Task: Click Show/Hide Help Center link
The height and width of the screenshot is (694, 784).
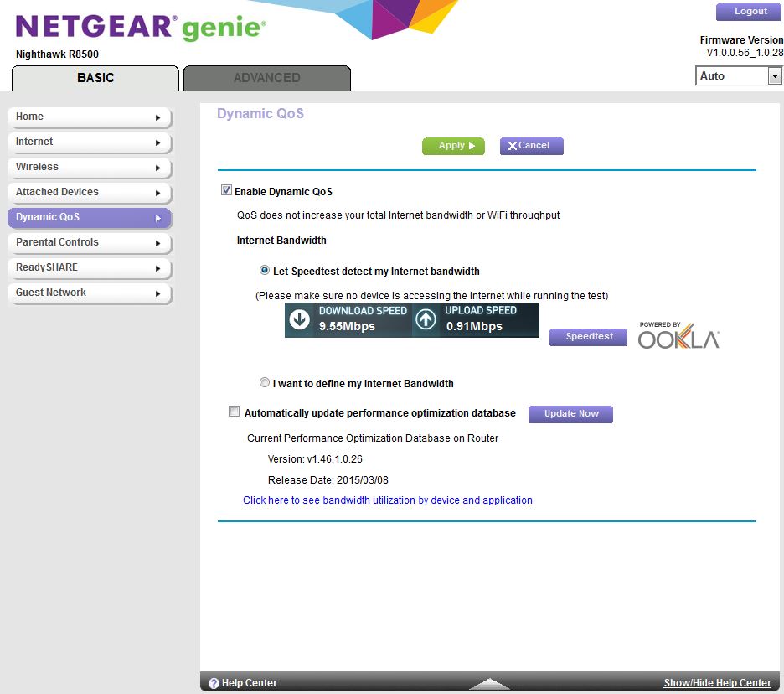Action: coord(718,683)
